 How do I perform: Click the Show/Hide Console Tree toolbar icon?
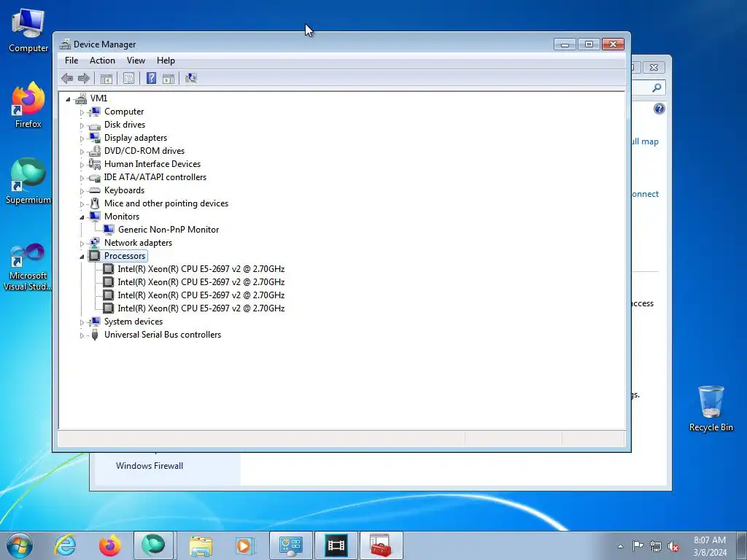[x=107, y=78]
